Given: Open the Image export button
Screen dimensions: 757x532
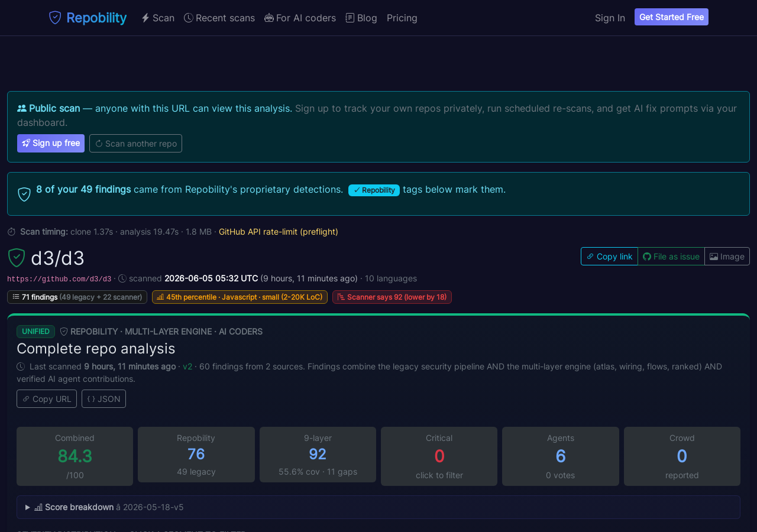Looking at the screenshot, I should (727, 256).
